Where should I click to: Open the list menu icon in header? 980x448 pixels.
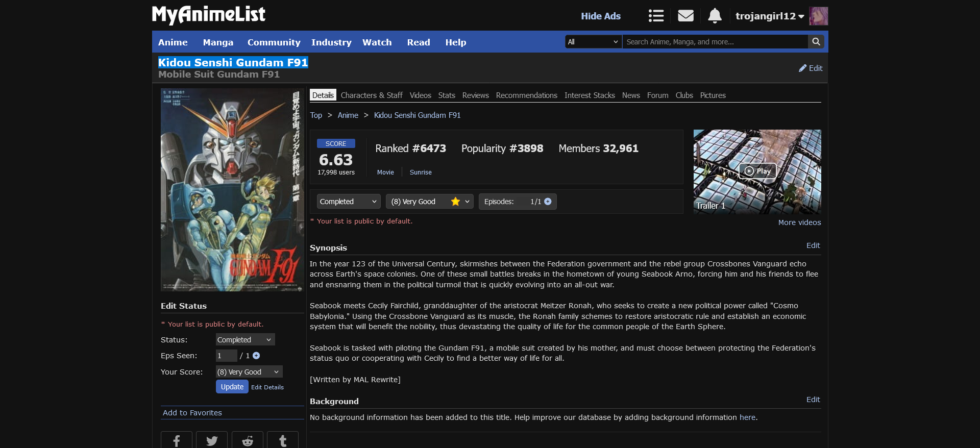pyautogui.click(x=656, y=16)
